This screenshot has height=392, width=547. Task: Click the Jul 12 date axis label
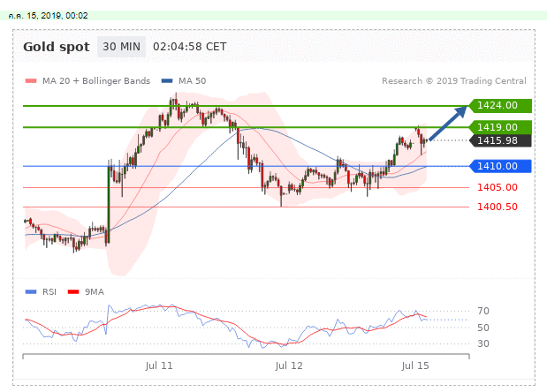[x=288, y=366]
